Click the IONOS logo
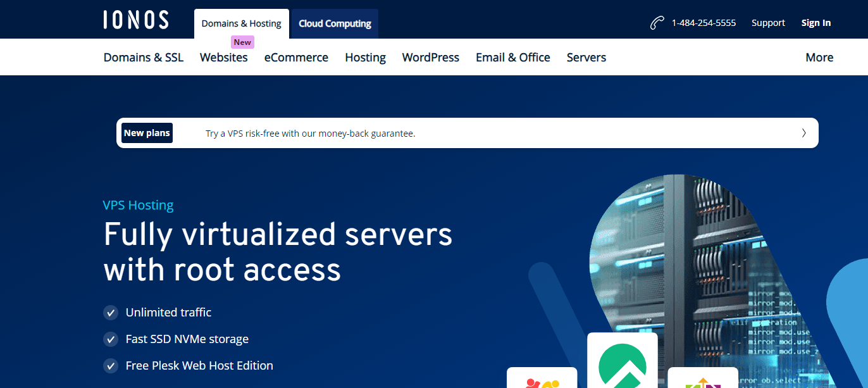The width and height of the screenshot is (868, 388). click(x=136, y=20)
